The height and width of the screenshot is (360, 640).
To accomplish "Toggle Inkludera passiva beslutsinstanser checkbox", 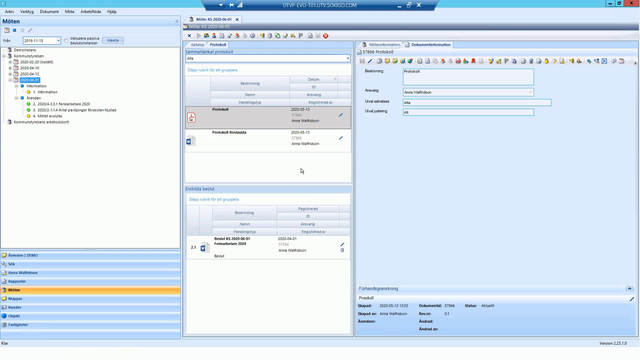I will click(x=66, y=40).
